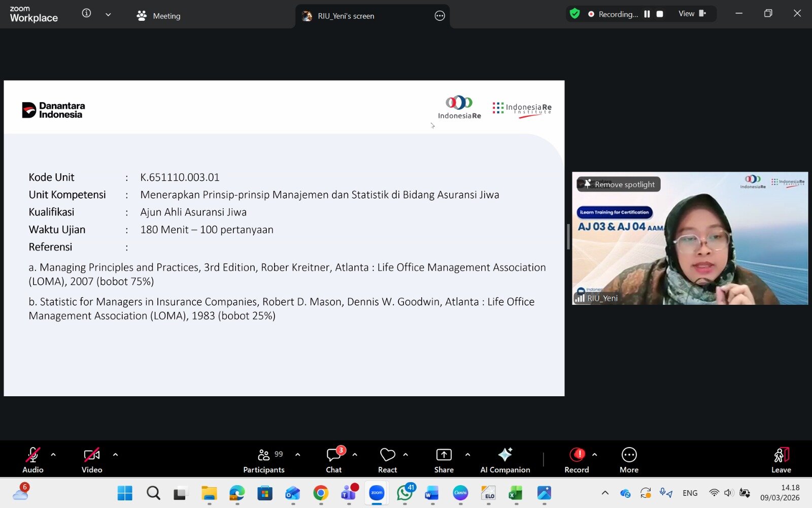This screenshot has width=812, height=508.
Task: Open the View layout menu
Action: [x=692, y=14]
